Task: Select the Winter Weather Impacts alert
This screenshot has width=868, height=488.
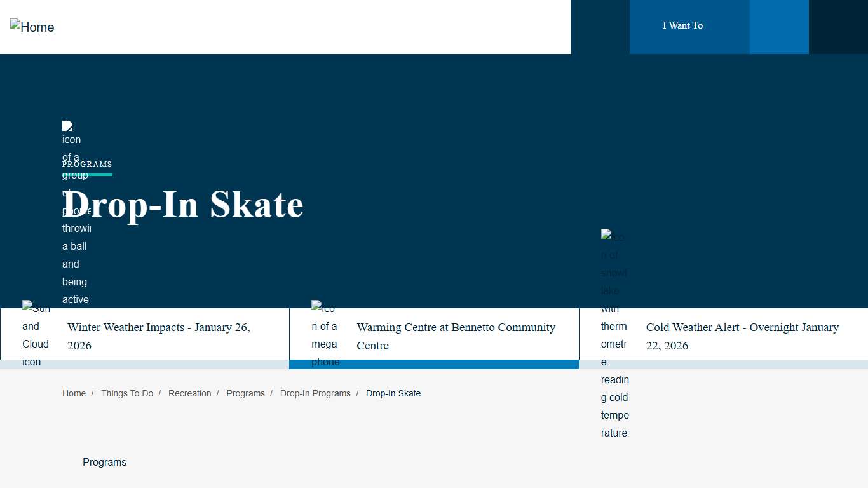Action: [x=158, y=336]
